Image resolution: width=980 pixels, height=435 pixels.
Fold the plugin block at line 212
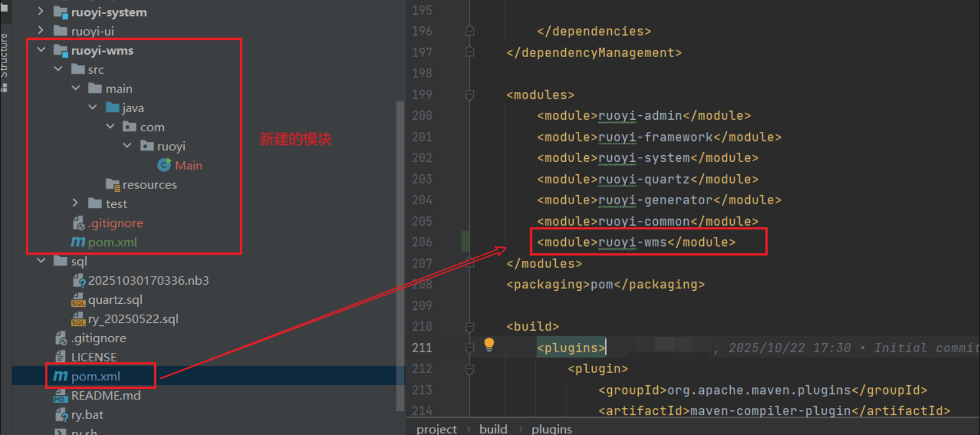point(469,369)
